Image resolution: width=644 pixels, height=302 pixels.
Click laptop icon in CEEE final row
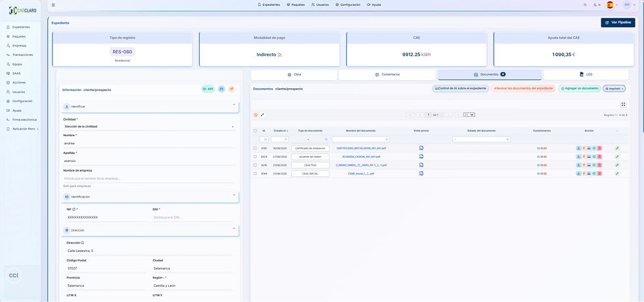click(589, 165)
